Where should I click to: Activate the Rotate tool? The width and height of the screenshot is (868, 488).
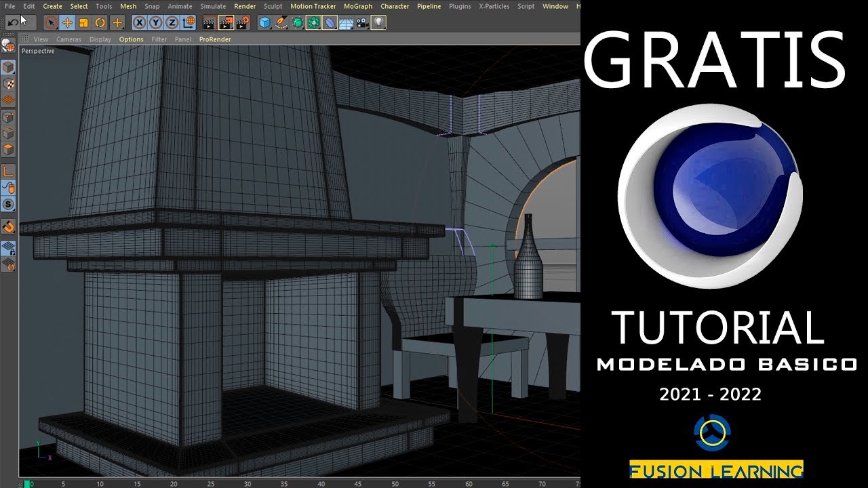point(100,22)
